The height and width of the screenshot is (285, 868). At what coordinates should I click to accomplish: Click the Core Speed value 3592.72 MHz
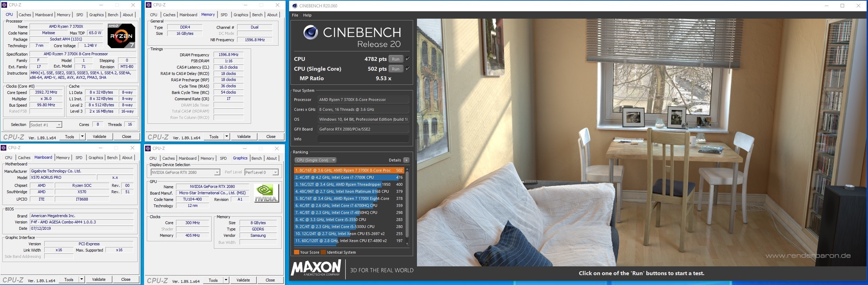click(x=46, y=93)
